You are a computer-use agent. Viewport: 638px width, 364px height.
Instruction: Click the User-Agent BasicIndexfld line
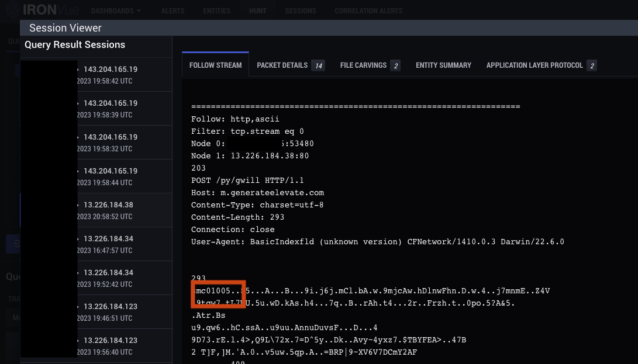378,241
